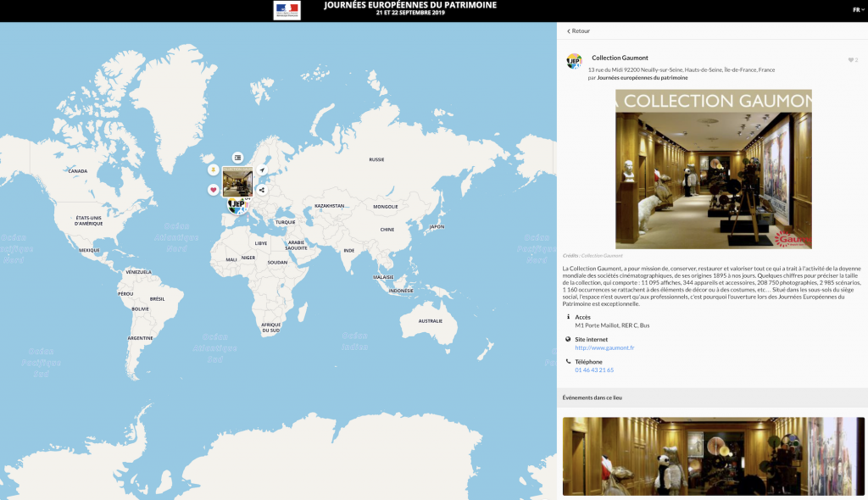Click the RUSSIE label on the map
Image resolution: width=868 pixels, height=500 pixels.
[x=376, y=159]
